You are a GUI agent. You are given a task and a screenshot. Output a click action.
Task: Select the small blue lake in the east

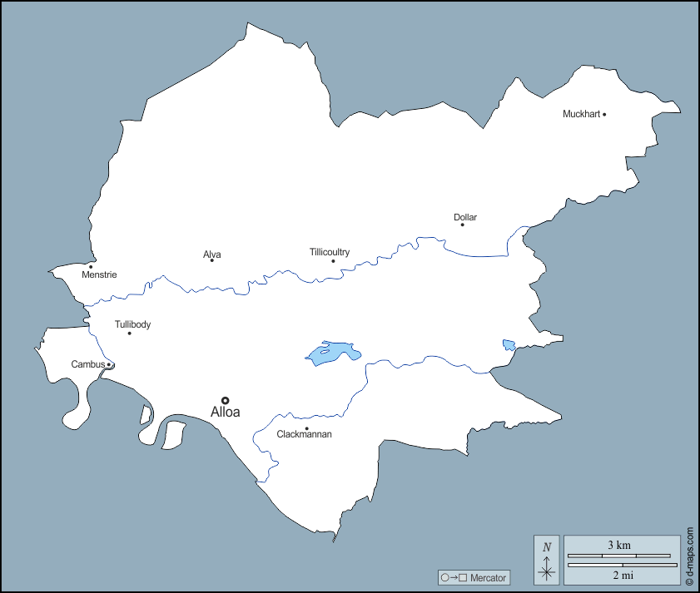pos(509,344)
